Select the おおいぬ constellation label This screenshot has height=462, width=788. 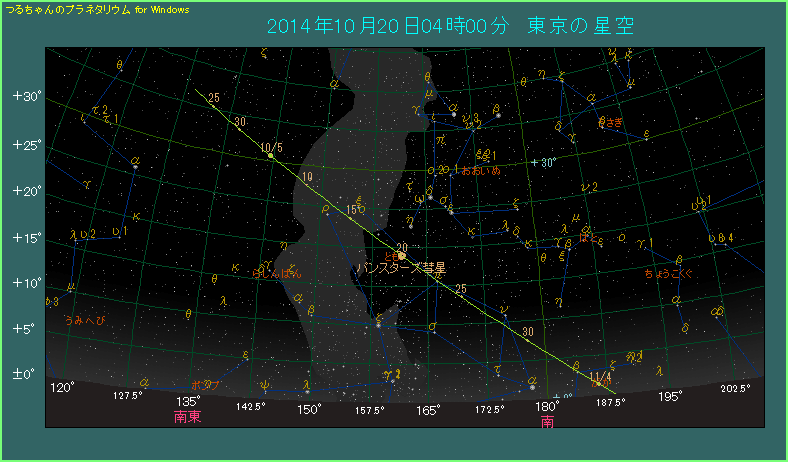[481, 170]
